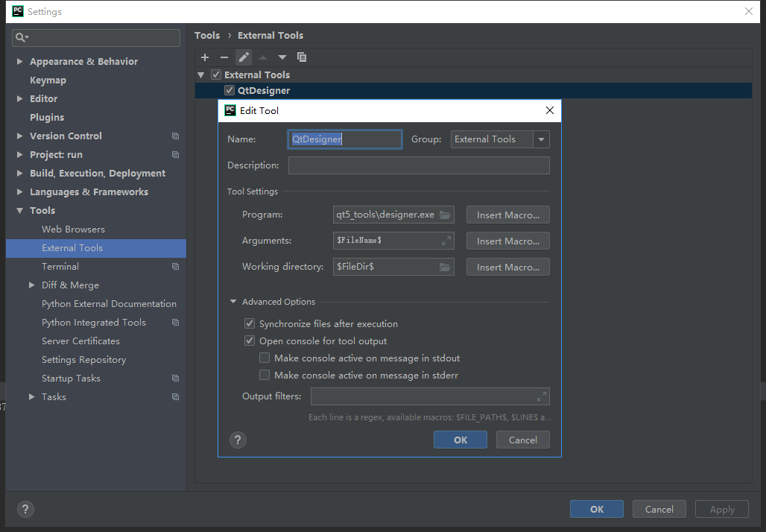Click Cancel in the Settings window

[659, 509]
